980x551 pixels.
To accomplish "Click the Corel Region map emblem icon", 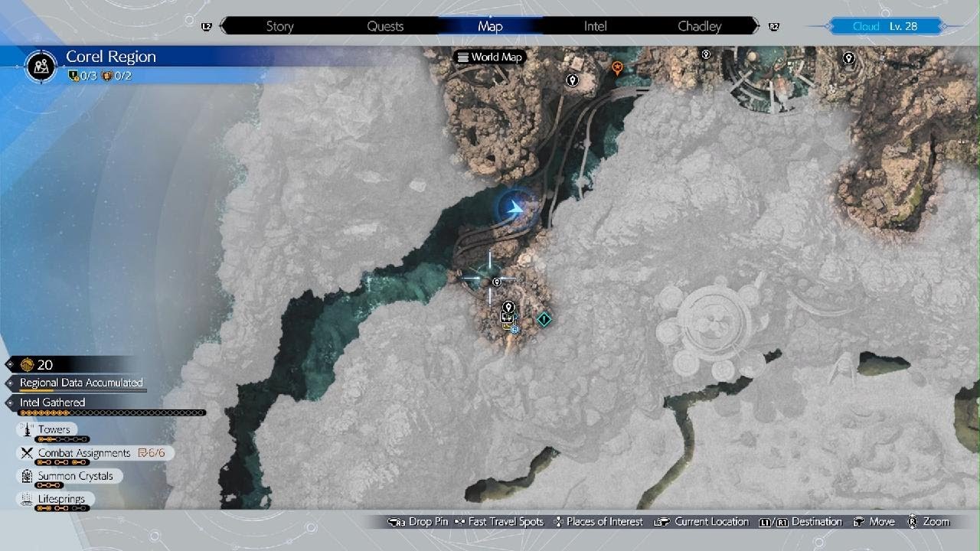I will click(x=41, y=66).
